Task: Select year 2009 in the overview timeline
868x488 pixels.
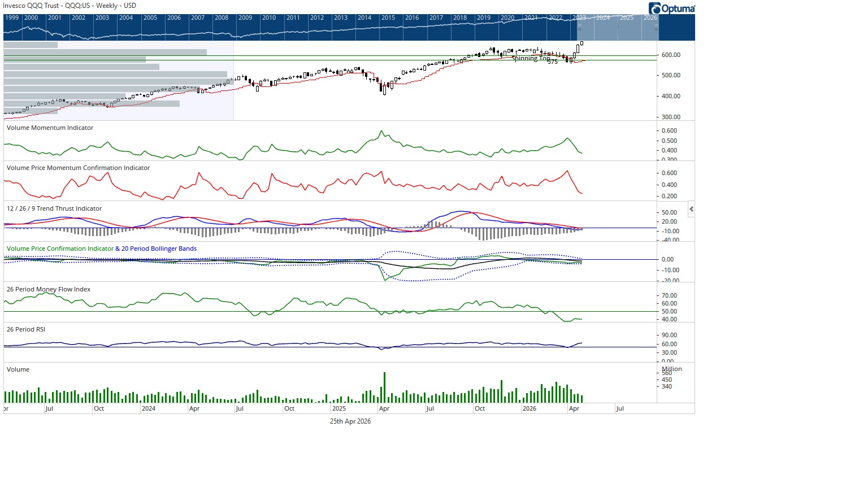Action: click(245, 18)
